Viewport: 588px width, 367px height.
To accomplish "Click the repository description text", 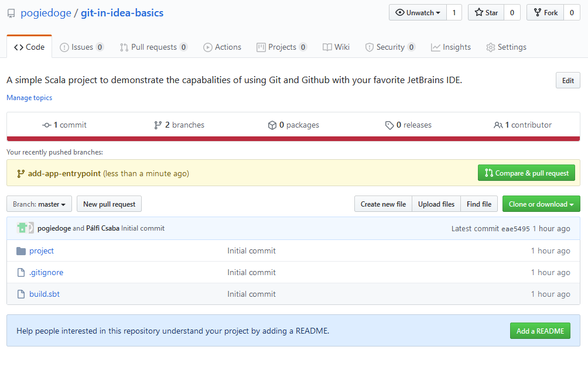I will (234, 80).
